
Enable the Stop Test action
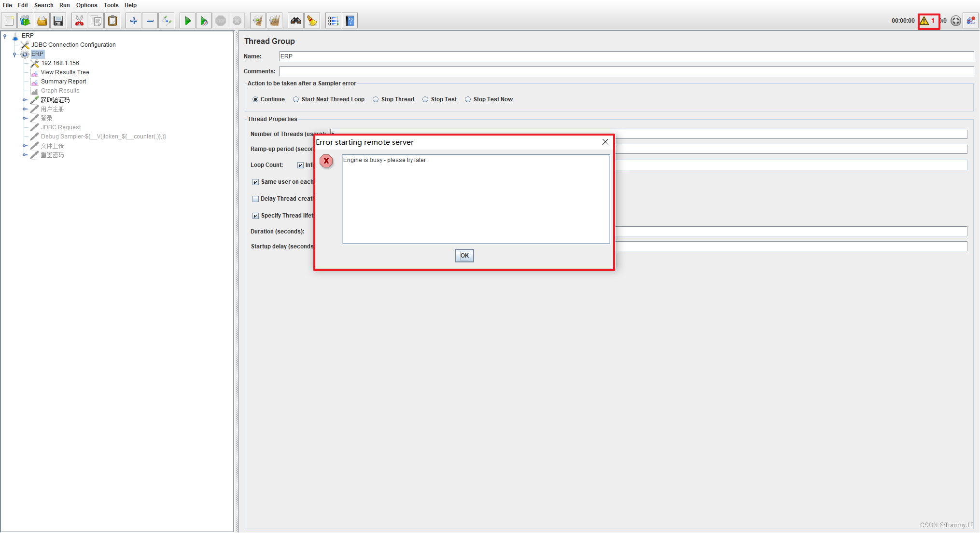426,99
